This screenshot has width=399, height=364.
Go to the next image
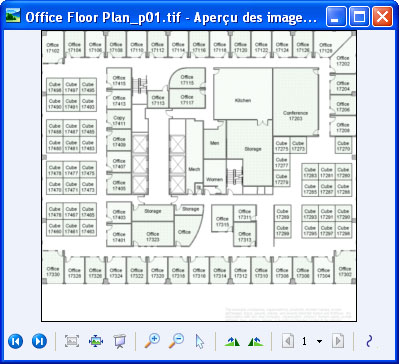pos(39,341)
